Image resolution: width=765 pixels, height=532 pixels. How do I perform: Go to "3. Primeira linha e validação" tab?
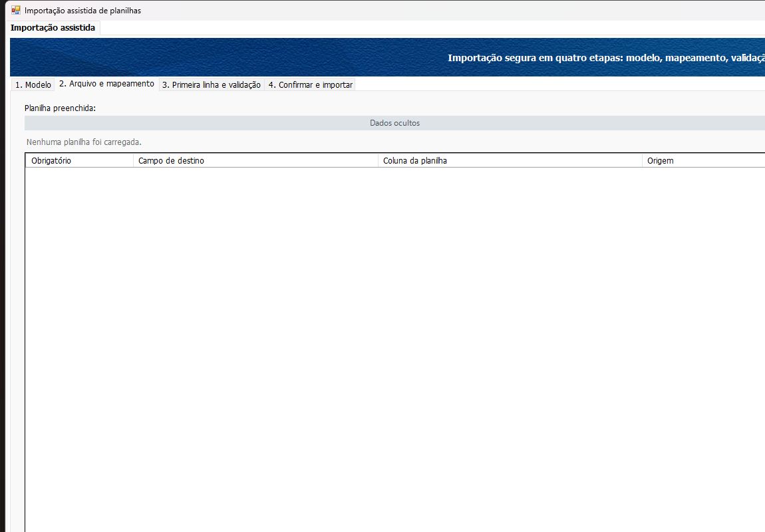212,85
